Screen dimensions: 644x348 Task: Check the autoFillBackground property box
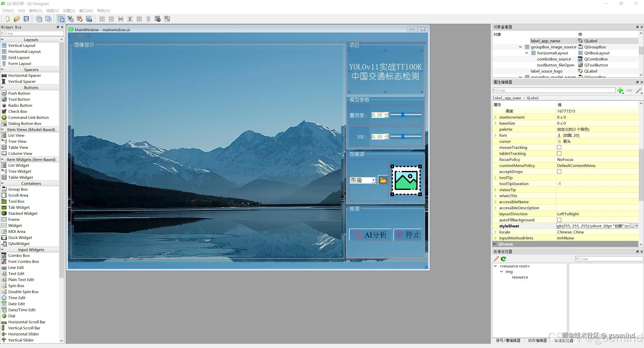(x=559, y=220)
